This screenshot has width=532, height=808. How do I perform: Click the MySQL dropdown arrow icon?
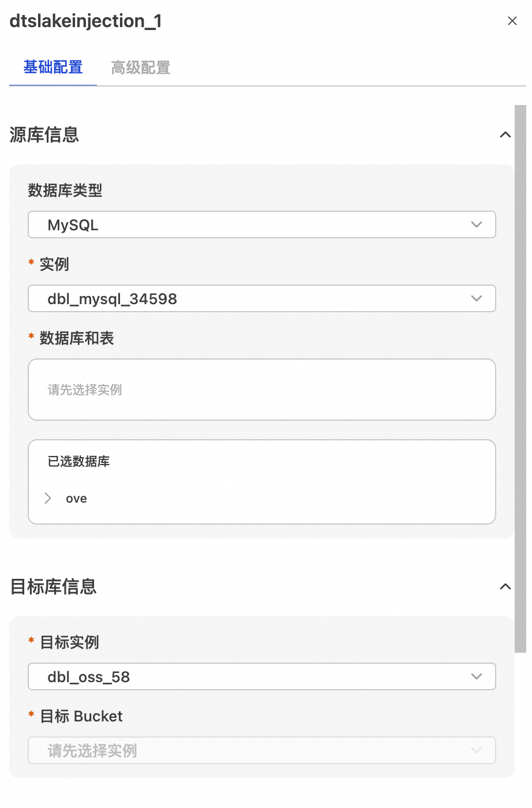pos(477,225)
